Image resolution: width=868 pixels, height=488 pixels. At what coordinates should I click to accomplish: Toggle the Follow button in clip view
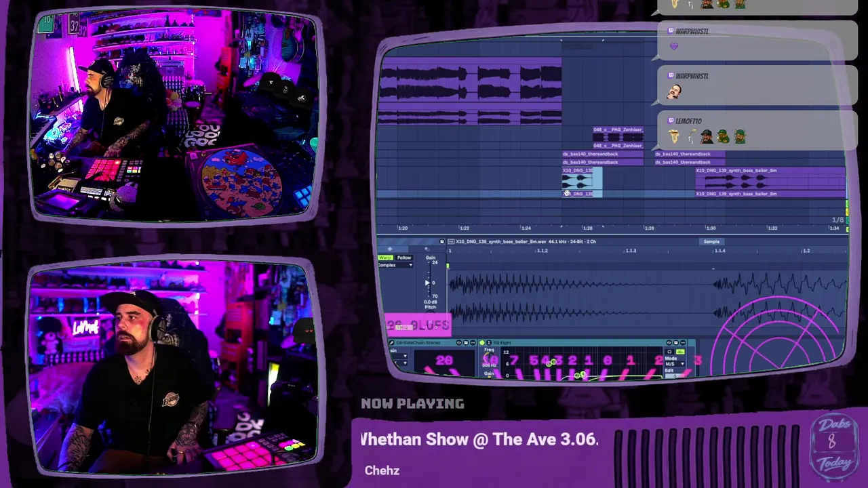pos(404,258)
